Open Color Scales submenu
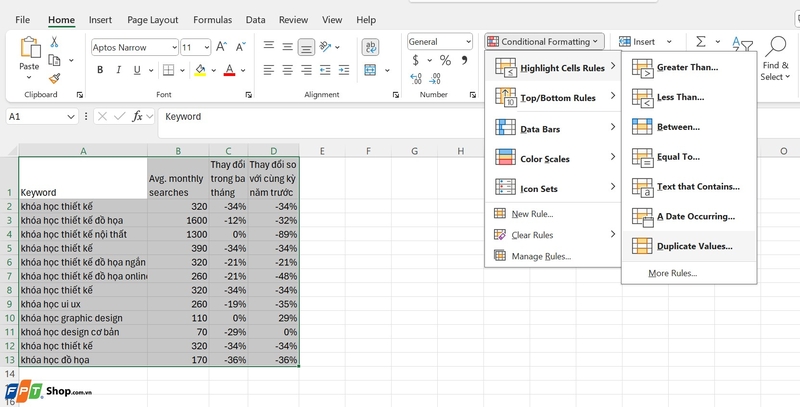This screenshot has width=800, height=407. pyautogui.click(x=553, y=158)
